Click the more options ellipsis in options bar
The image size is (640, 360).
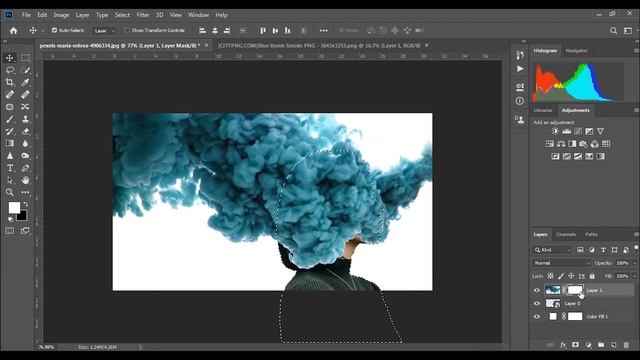point(323,31)
